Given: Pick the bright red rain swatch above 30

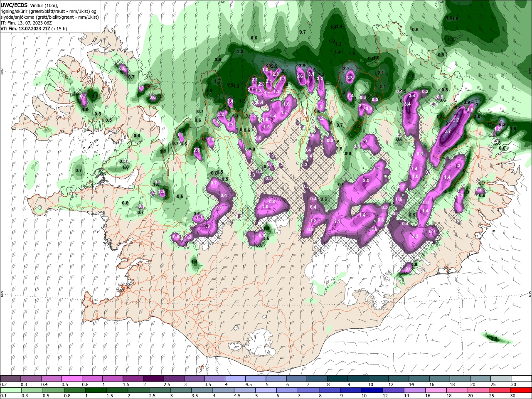Looking at the screenshot, I should [x=521, y=390].
